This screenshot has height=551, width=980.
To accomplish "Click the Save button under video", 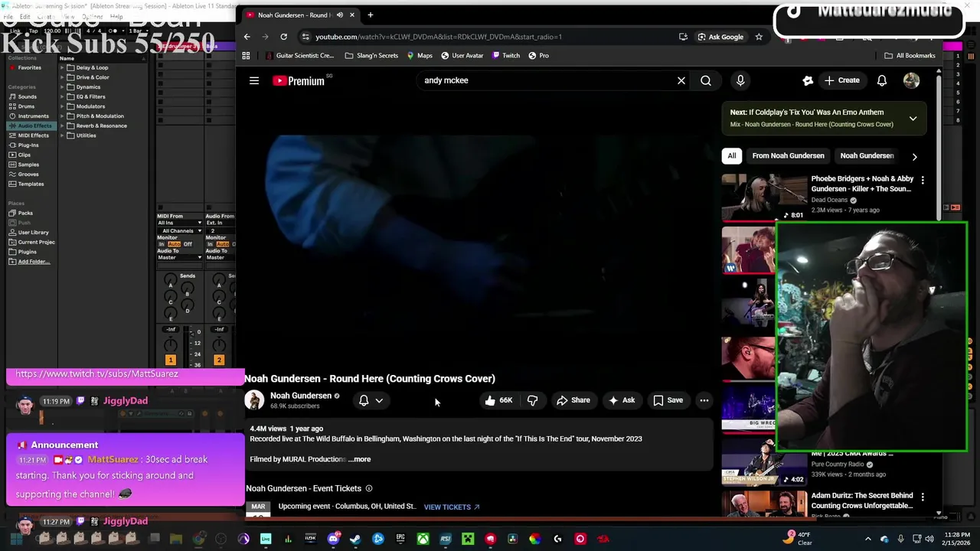I will [x=668, y=400].
